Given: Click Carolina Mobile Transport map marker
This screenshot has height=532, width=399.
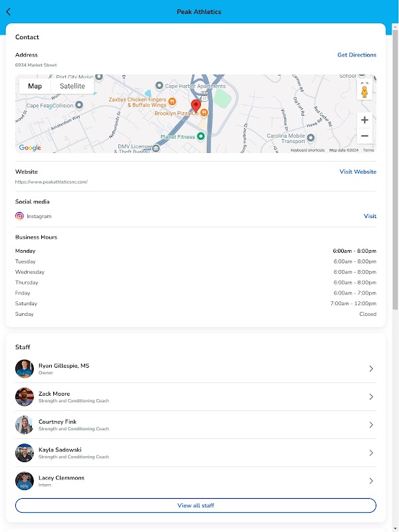Looking at the screenshot, I should tap(311, 138).
